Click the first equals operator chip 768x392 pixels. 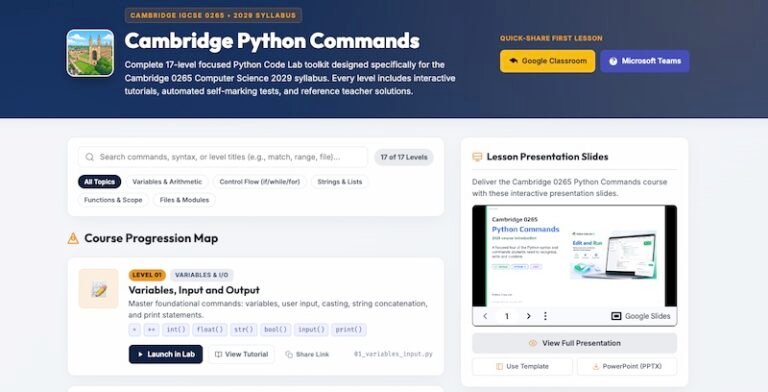point(135,330)
